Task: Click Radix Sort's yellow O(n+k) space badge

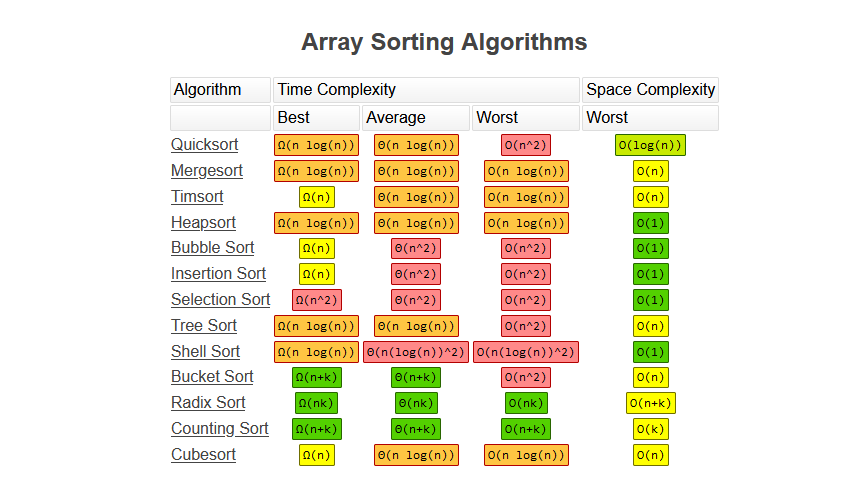Action: pyautogui.click(x=651, y=403)
